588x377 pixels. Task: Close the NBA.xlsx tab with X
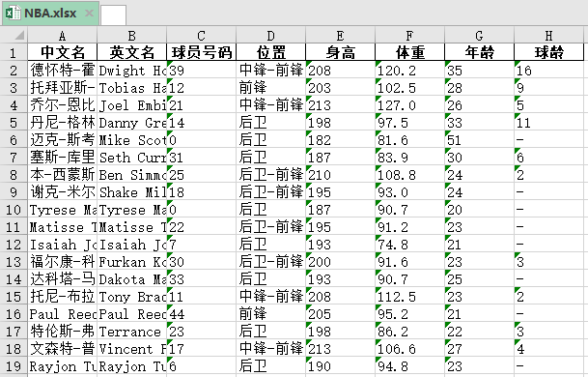(89, 14)
